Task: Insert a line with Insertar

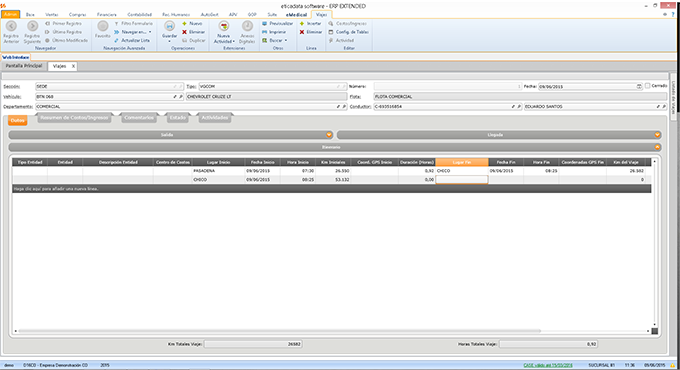Action: pyautogui.click(x=311, y=23)
